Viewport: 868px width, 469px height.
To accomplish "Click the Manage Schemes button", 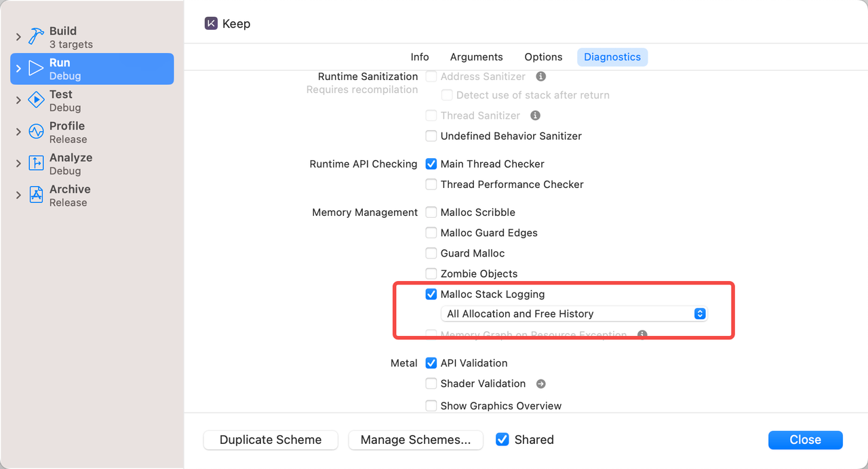I will pos(415,440).
